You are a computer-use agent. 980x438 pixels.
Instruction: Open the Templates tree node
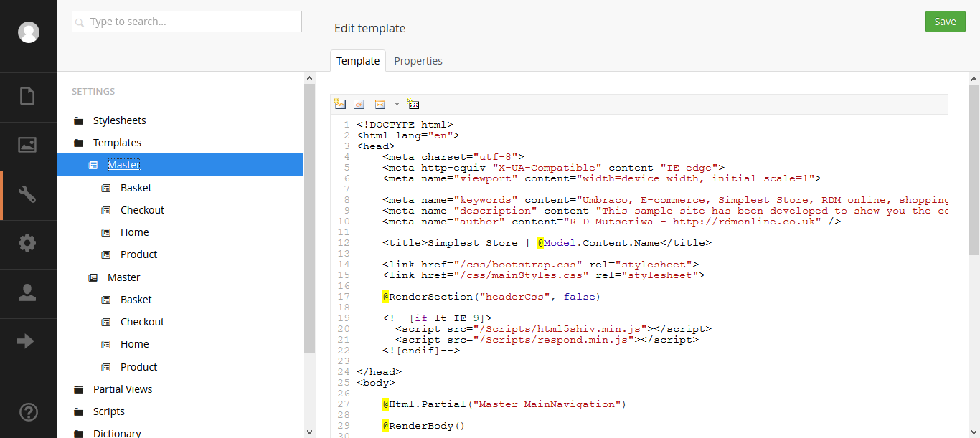coord(117,143)
